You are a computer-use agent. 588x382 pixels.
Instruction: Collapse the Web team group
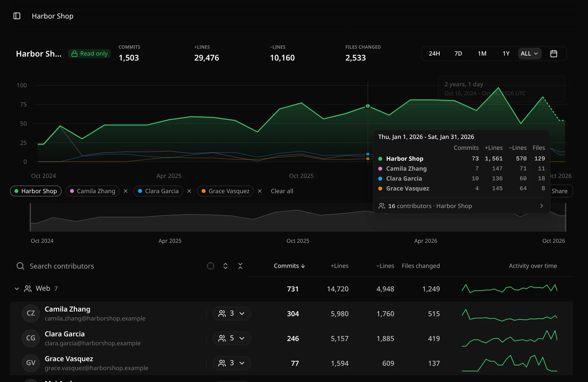17,289
